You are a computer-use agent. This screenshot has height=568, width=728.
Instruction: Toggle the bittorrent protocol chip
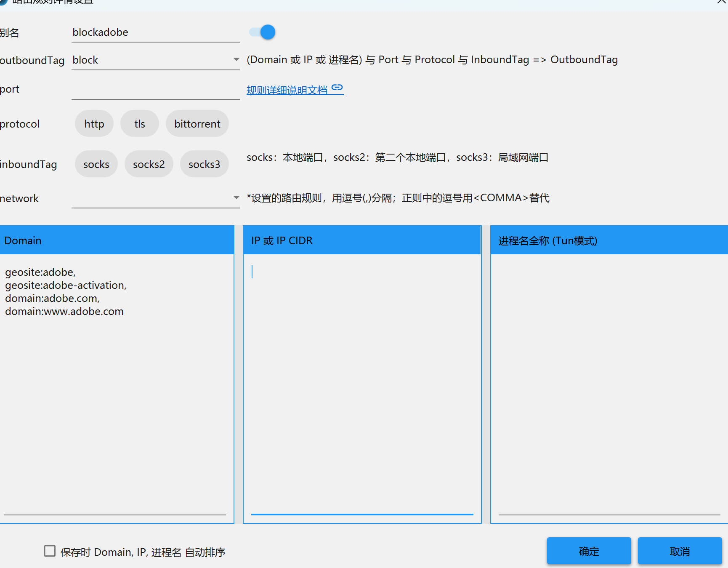pos(197,124)
